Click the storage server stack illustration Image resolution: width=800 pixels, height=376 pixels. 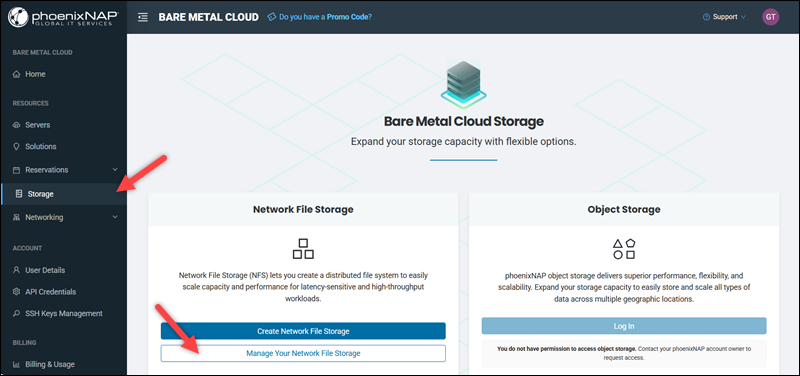tap(463, 85)
